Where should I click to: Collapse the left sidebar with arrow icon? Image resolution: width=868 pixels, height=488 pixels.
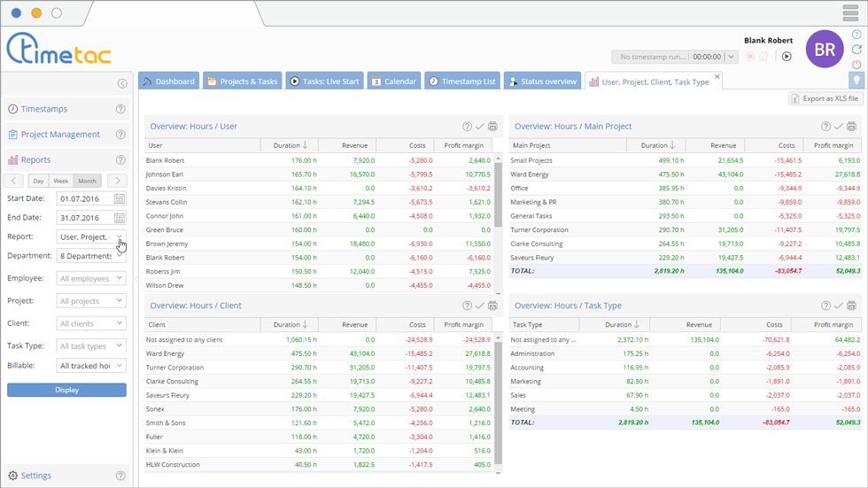click(122, 84)
